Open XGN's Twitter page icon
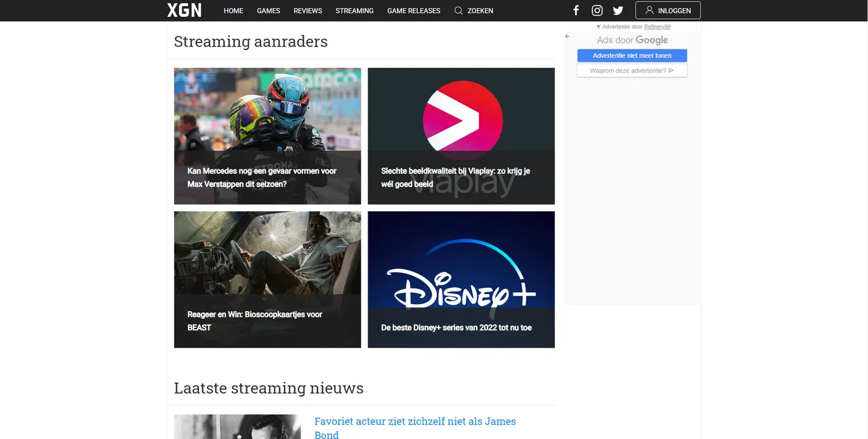The width and height of the screenshot is (868, 439). click(x=618, y=10)
